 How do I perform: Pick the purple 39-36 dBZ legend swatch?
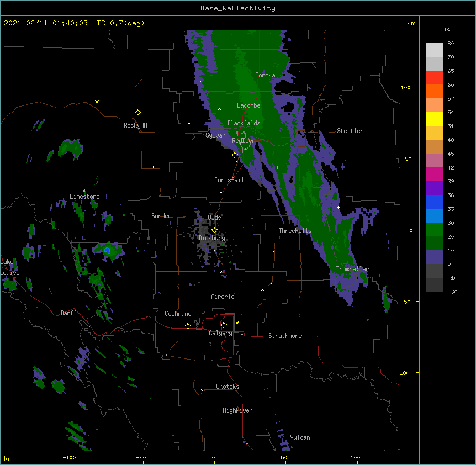pos(434,188)
